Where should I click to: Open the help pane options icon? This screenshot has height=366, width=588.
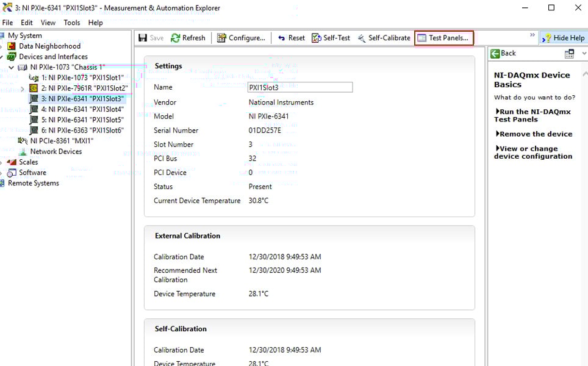(x=569, y=54)
